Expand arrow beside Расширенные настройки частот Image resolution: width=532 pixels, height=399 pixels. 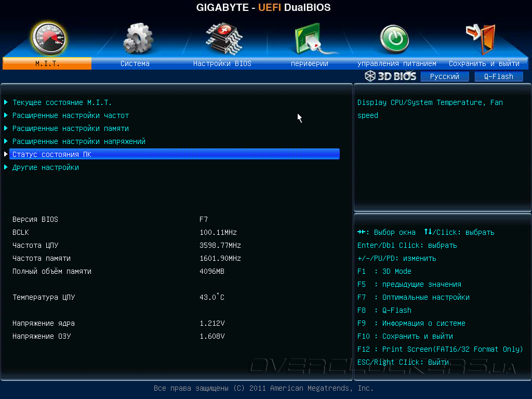[6, 115]
